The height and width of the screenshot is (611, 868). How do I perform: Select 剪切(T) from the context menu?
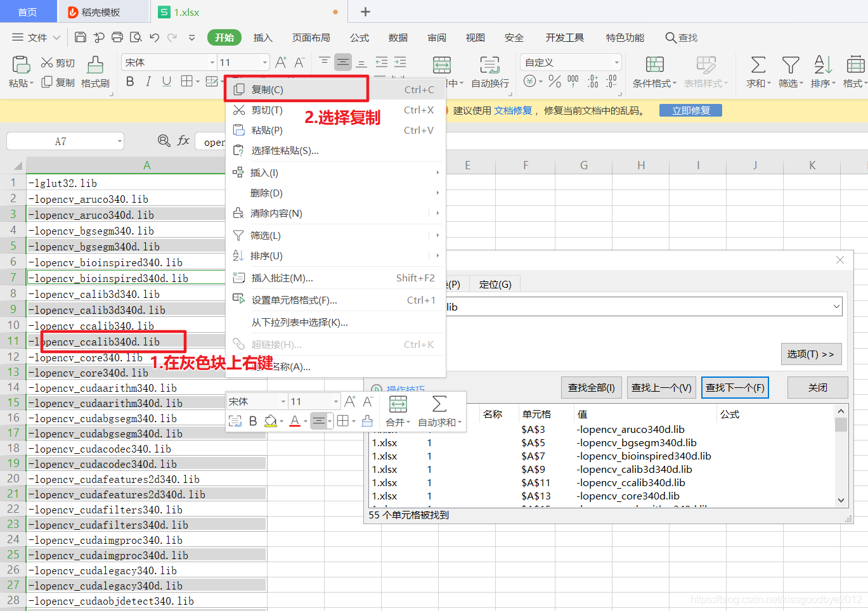point(336,110)
